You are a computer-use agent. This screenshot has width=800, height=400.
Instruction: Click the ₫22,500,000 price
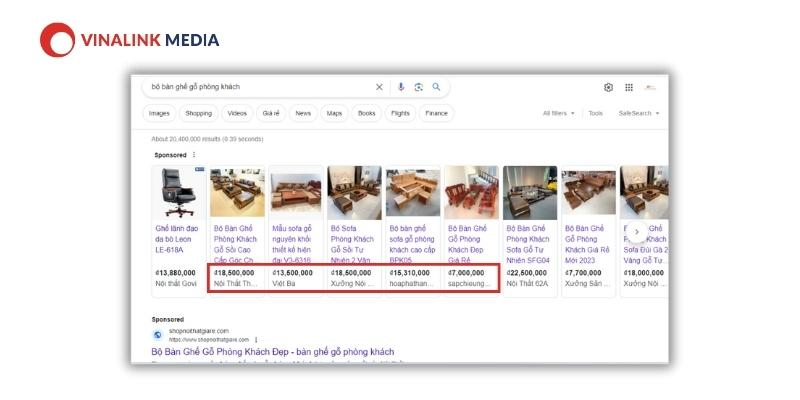click(x=527, y=273)
